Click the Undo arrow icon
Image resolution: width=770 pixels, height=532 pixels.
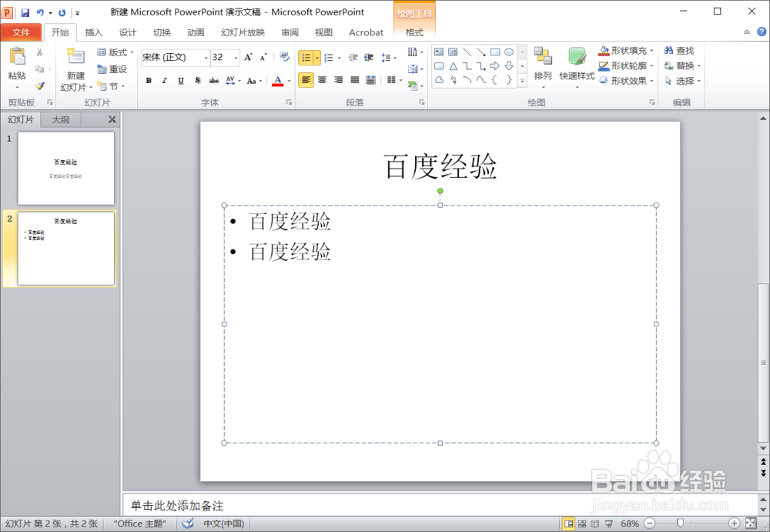coord(40,13)
